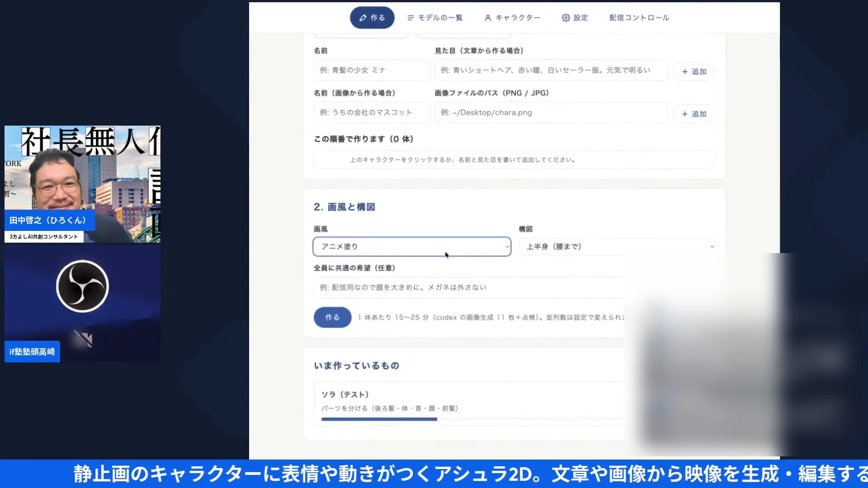868x488 pixels.
Task: Click the ソラ（テスト）job title
Action: click(345, 394)
